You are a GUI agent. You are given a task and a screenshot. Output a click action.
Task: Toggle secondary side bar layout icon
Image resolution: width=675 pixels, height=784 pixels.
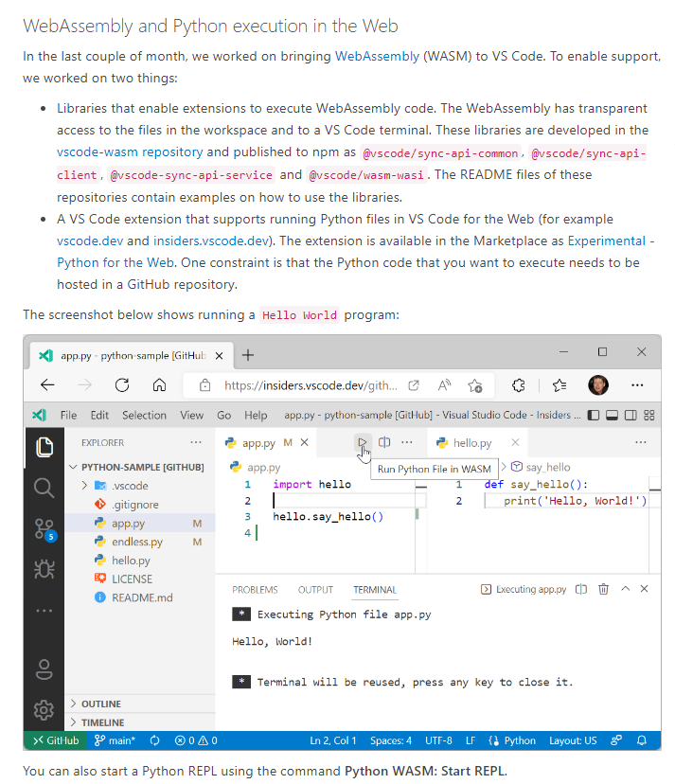pos(631,415)
